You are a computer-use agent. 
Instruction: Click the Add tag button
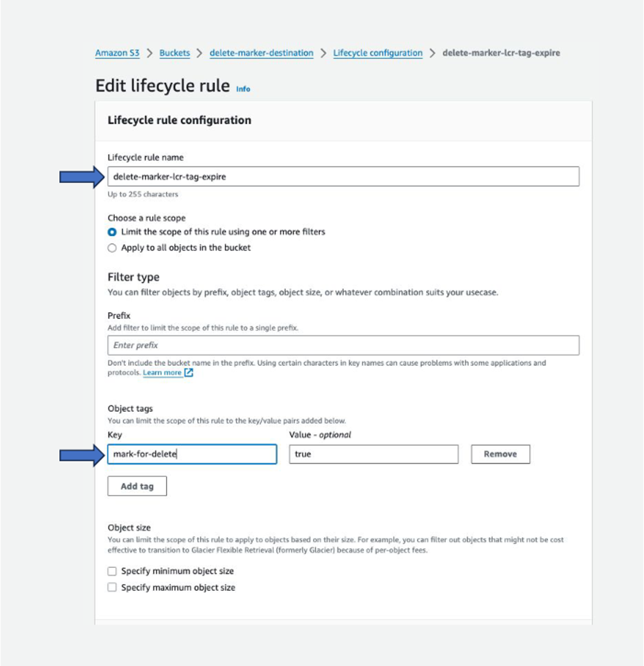tap(137, 486)
